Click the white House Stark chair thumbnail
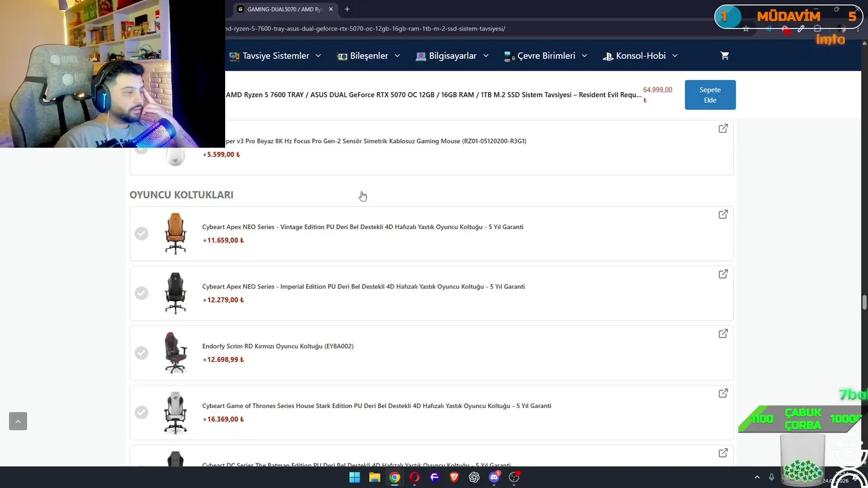 coord(175,412)
